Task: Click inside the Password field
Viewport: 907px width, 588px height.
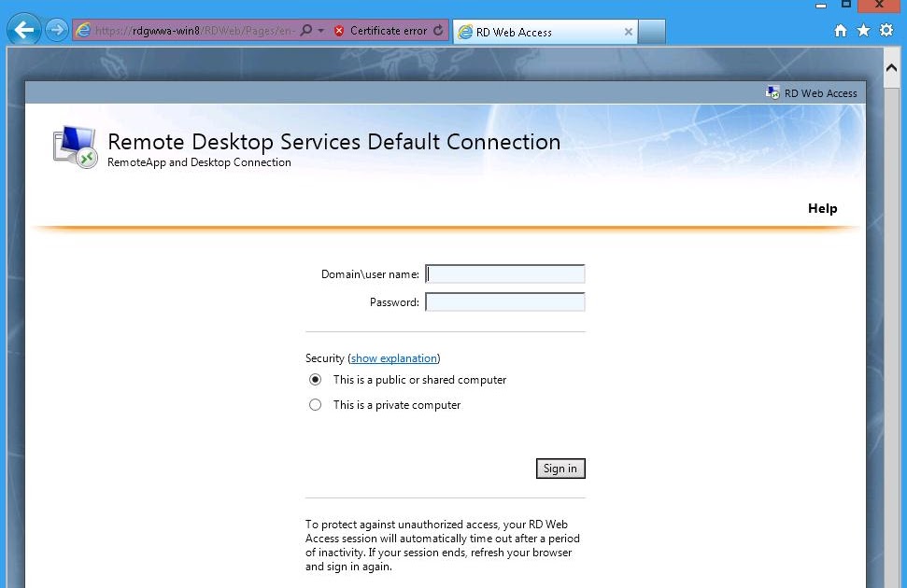Action: point(504,301)
